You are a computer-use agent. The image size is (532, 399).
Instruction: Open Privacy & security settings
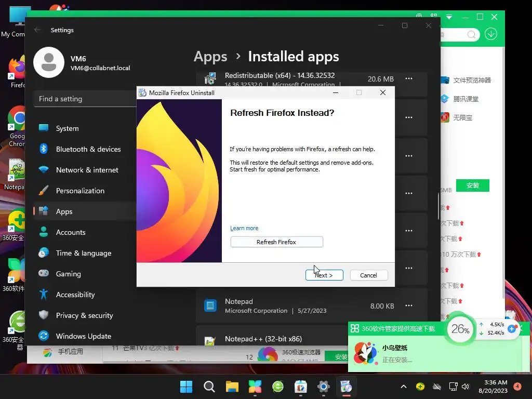85,315
